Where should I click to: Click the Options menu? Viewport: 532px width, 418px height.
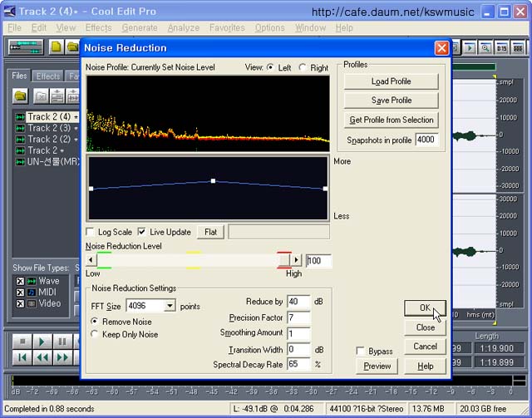click(x=269, y=27)
